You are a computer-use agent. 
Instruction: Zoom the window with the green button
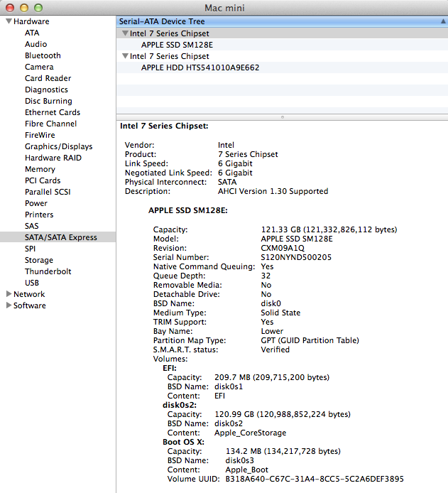(x=38, y=8)
